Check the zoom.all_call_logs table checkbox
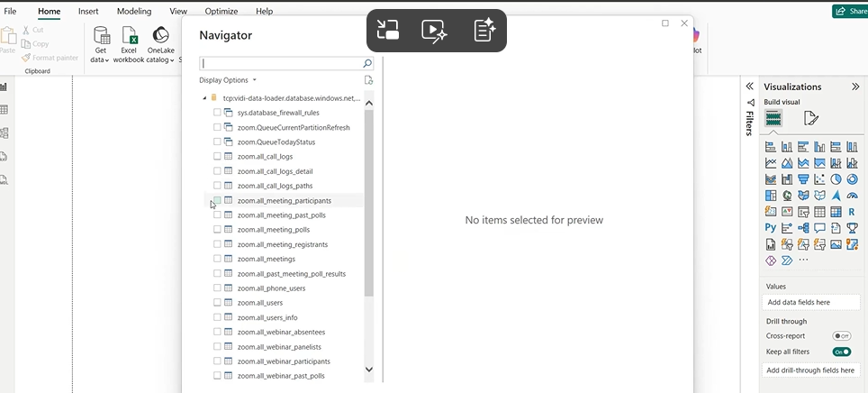The image size is (868, 393). [217, 157]
